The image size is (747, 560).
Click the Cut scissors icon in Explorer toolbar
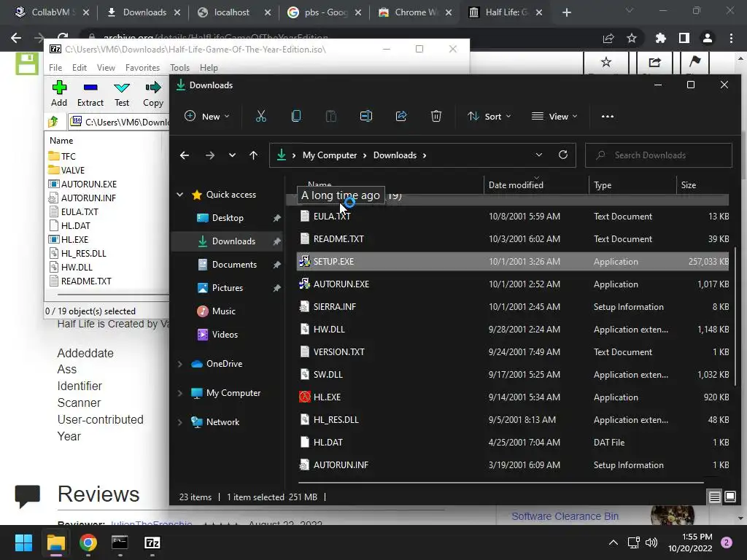[x=261, y=116]
